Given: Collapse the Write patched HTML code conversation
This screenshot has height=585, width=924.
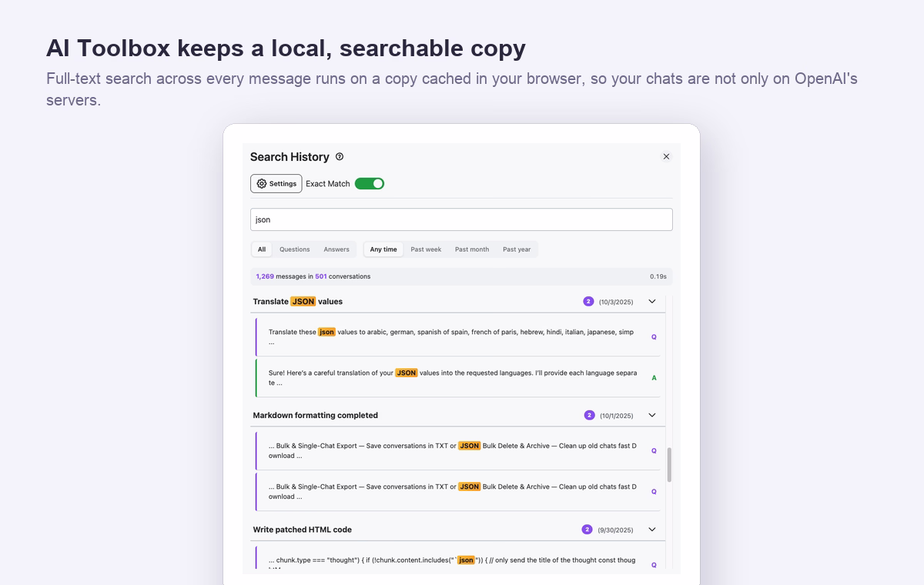Looking at the screenshot, I should (x=651, y=530).
